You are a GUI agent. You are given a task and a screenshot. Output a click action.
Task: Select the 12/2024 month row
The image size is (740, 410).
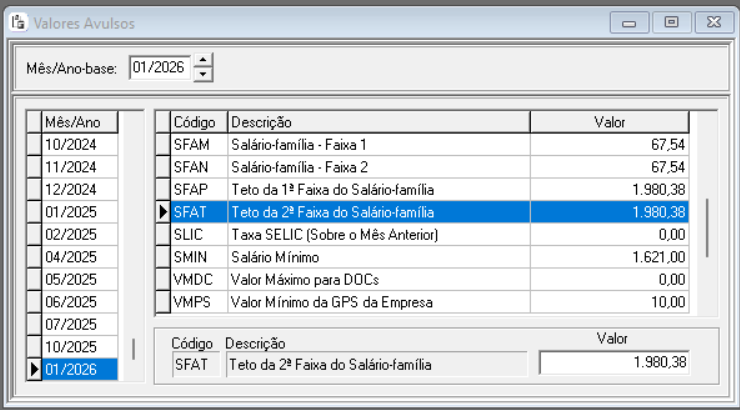79,189
